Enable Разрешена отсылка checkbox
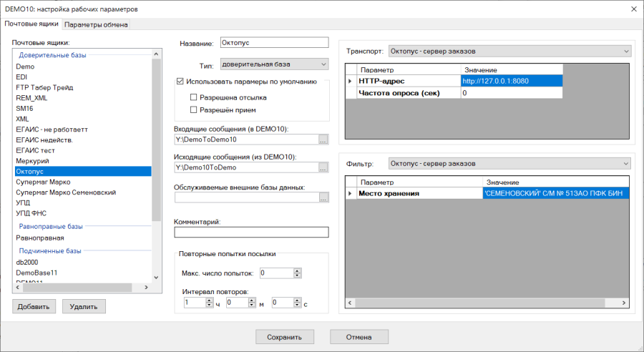The height and width of the screenshot is (352, 644). click(x=193, y=97)
